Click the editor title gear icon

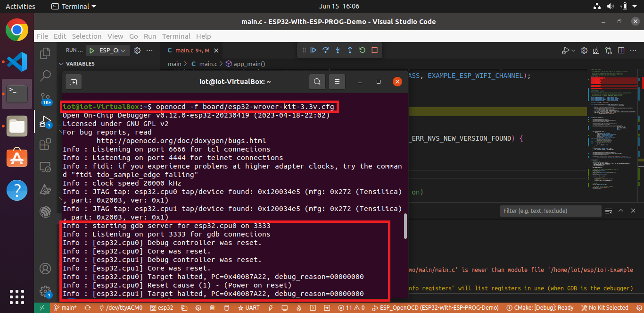pos(584,51)
